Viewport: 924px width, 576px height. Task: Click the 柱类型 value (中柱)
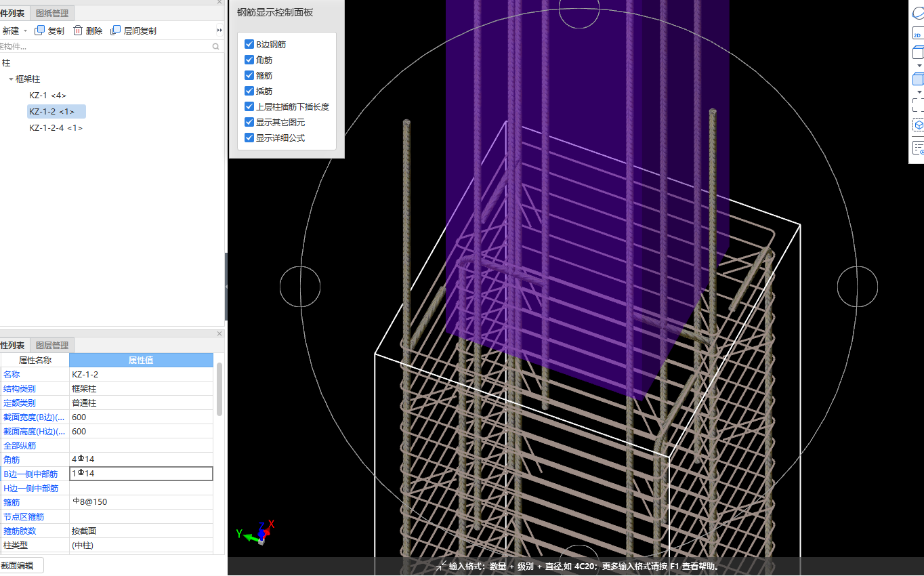click(142, 545)
